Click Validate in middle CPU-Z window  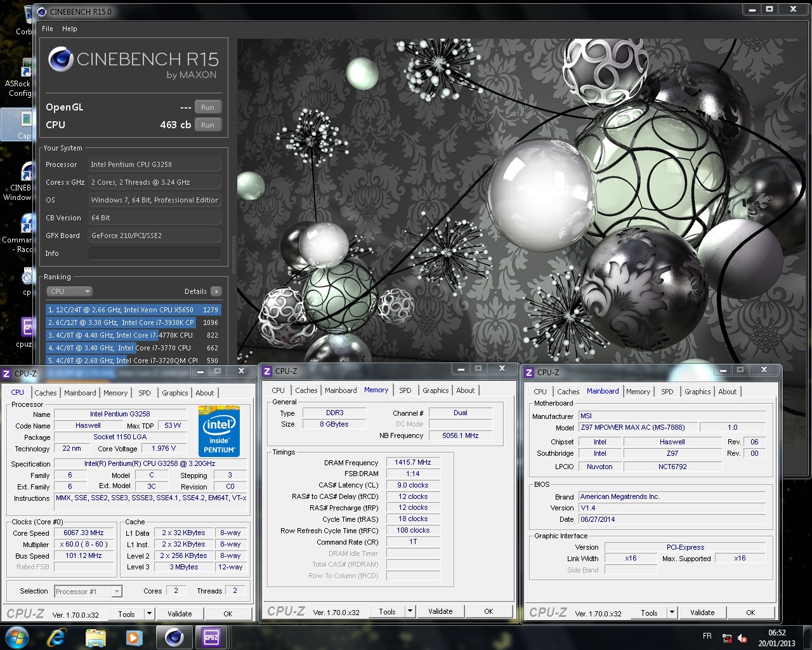(x=440, y=611)
